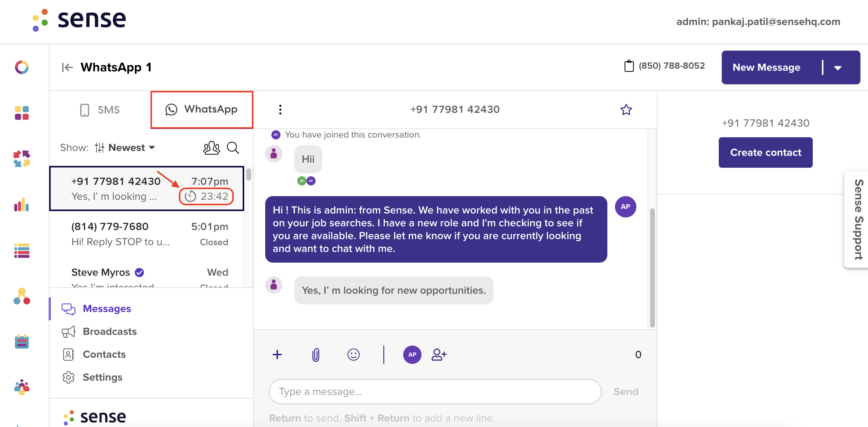The image size is (868, 427).
Task: Click the +91 77981 42430 chat header title
Action: click(454, 109)
